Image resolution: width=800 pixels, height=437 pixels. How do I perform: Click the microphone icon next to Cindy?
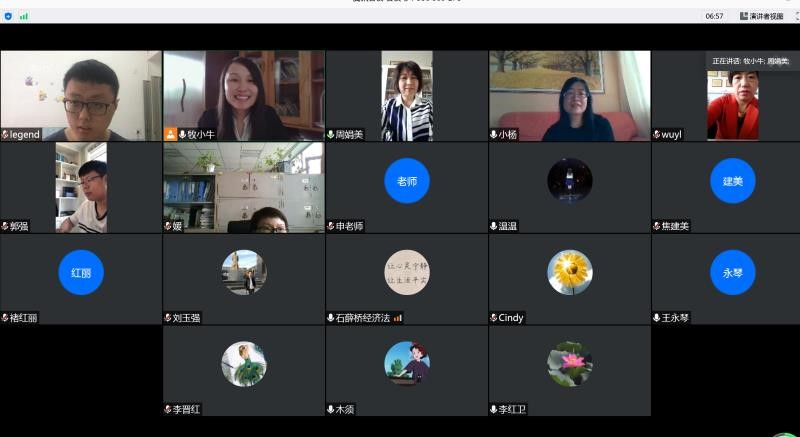coord(494,318)
